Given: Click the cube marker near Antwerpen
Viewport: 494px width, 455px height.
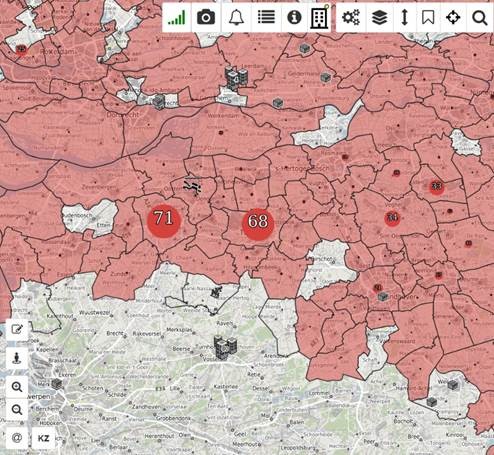Looking at the screenshot, I should click(x=56, y=384).
